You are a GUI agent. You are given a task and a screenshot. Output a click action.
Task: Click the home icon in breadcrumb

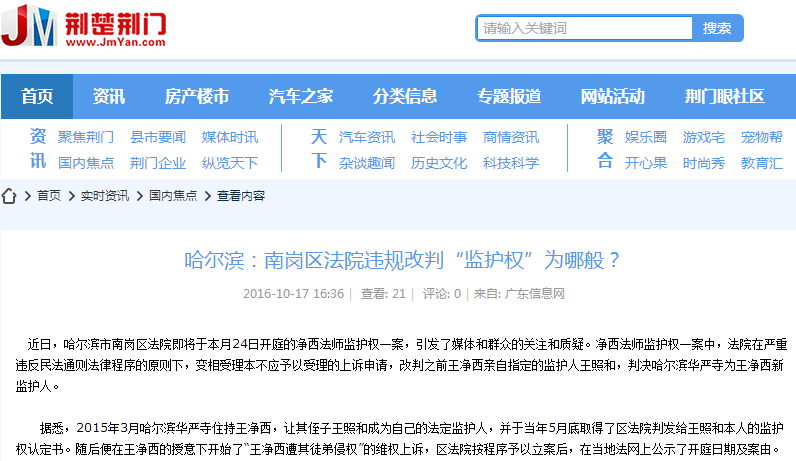coord(9,196)
